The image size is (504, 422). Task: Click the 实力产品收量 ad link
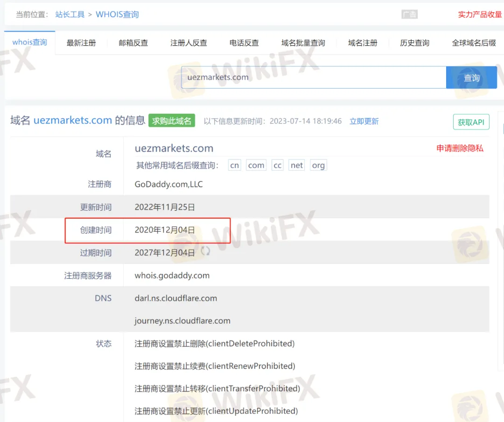(480, 14)
